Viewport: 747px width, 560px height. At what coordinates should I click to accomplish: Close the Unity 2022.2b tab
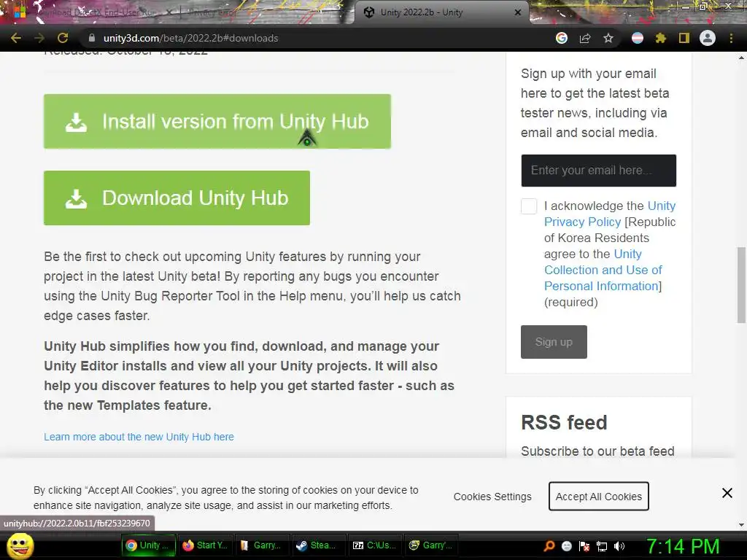(518, 12)
